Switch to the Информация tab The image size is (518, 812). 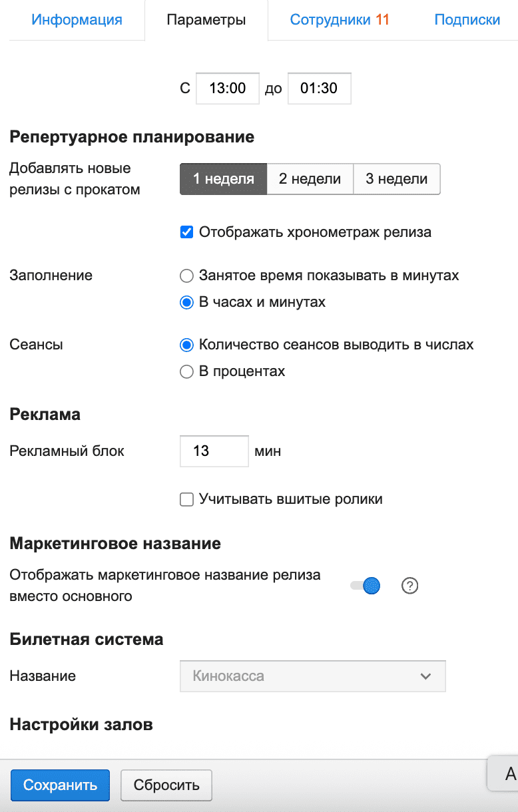(77, 20)
